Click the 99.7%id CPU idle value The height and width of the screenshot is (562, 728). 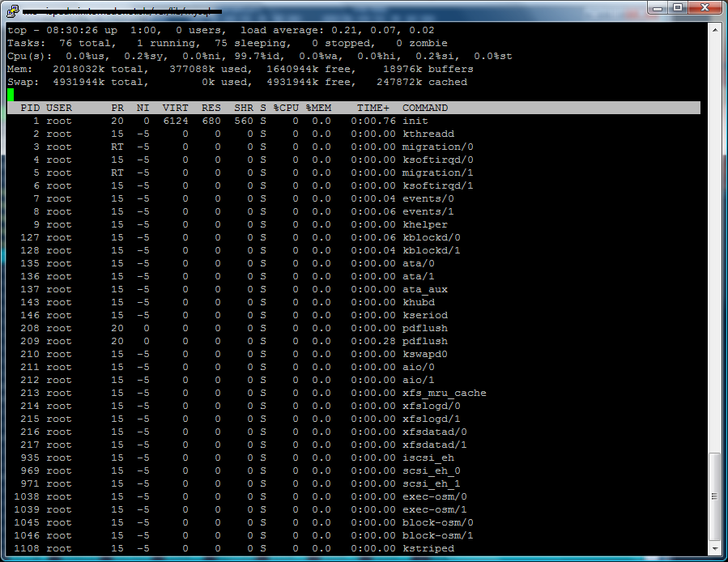click(x=257, y=56)
